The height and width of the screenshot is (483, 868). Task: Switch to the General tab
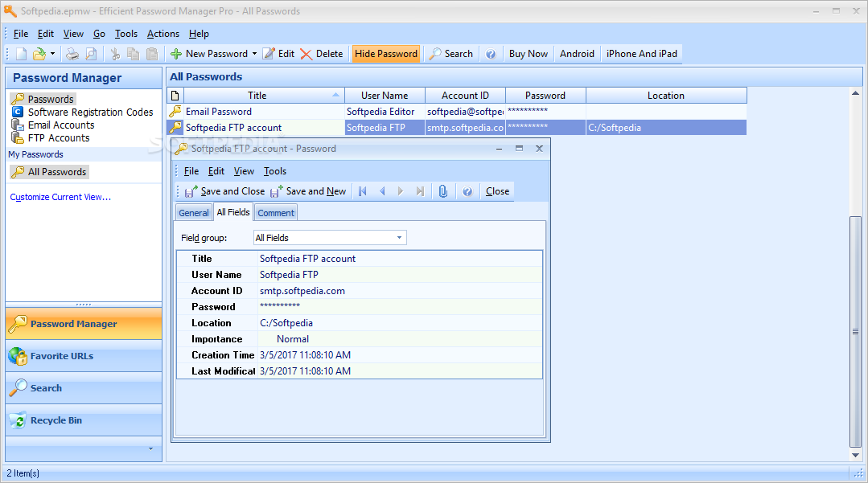click(194, 212)
